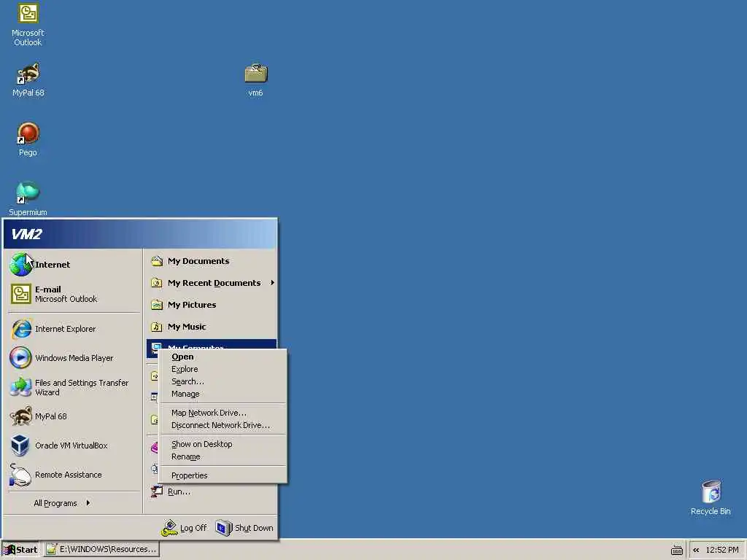The height and width of the screenshot is (560, 747).
Task: Click the Log Off button
Action: pyautogui.click(x=185, y=528)
